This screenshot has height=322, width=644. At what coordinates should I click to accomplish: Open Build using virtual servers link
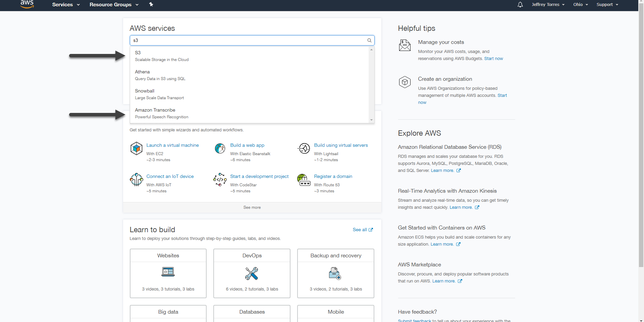341,145
